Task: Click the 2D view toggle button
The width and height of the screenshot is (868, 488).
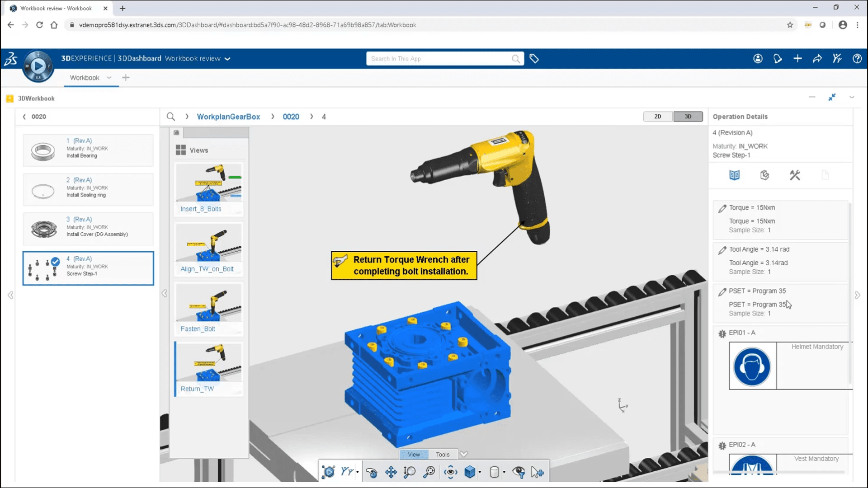Action: 657,117
